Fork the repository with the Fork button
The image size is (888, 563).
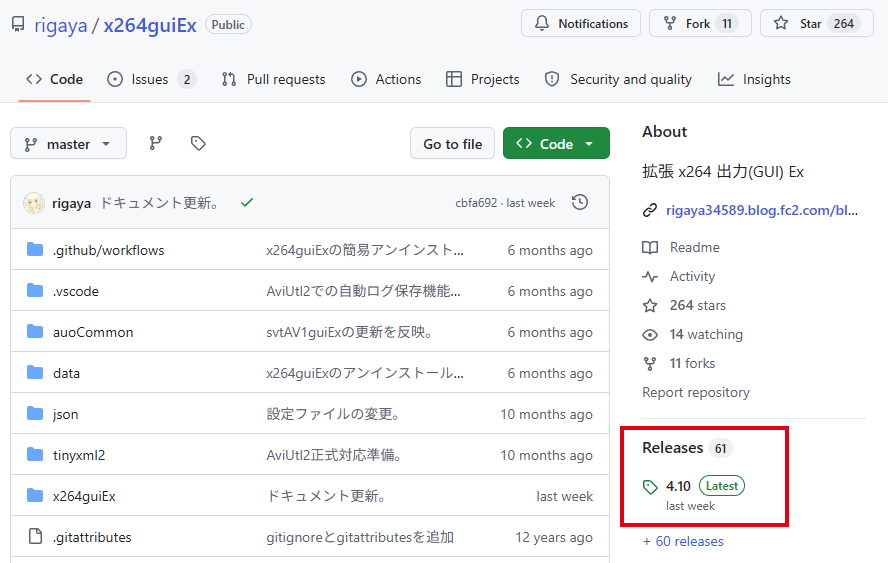tap(700, 23)
